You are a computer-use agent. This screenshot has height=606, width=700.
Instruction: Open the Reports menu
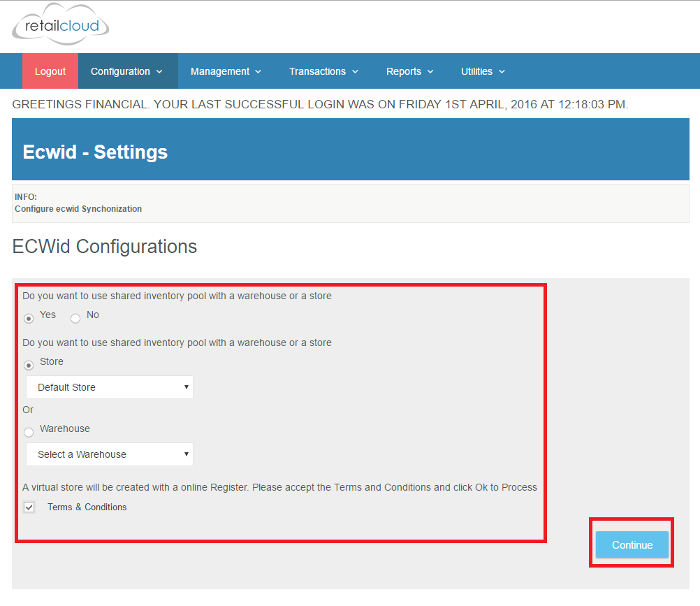tap(409, 71)
